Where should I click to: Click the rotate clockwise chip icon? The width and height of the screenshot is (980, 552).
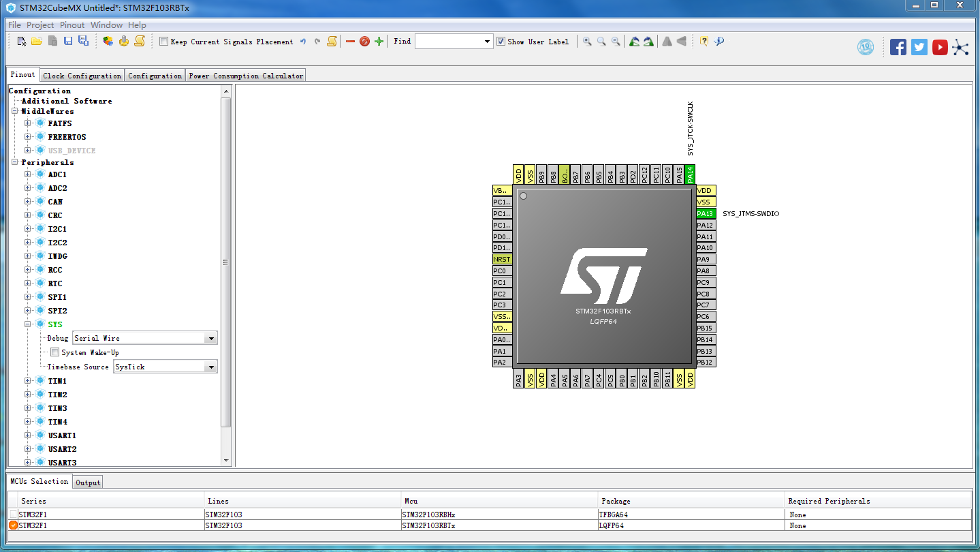click(634, 42)
